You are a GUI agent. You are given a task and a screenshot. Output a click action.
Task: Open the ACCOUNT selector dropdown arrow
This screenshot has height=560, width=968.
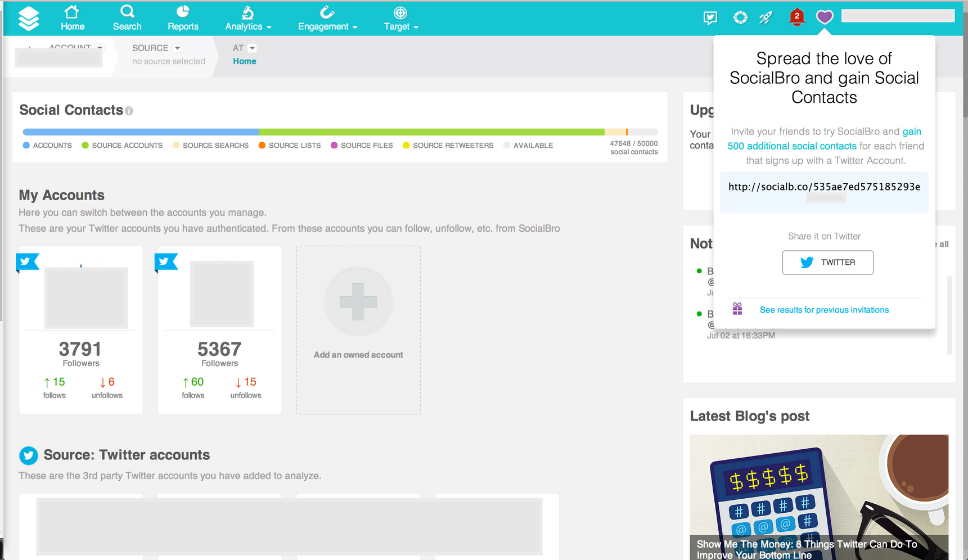pos(100,48)
